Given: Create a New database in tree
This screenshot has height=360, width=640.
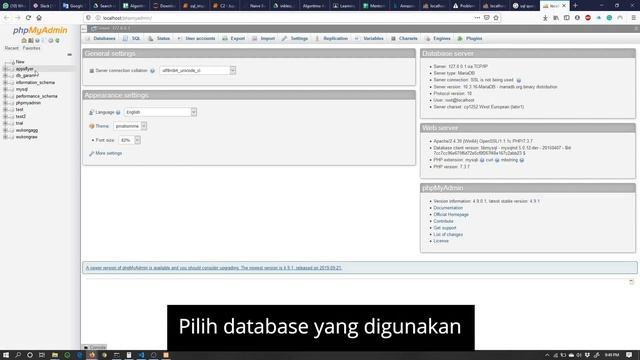Looking at the screenshot, I should tap(20, 62).
